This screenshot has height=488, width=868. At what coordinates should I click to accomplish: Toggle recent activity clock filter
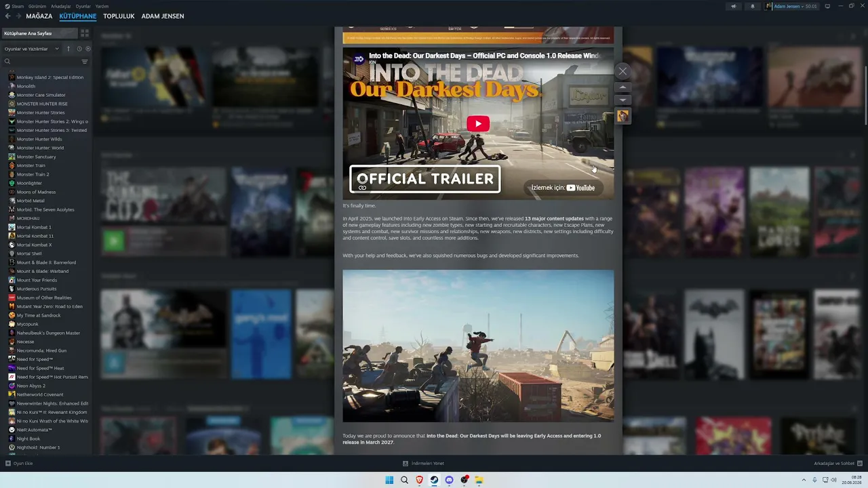[x=79, y=49]
